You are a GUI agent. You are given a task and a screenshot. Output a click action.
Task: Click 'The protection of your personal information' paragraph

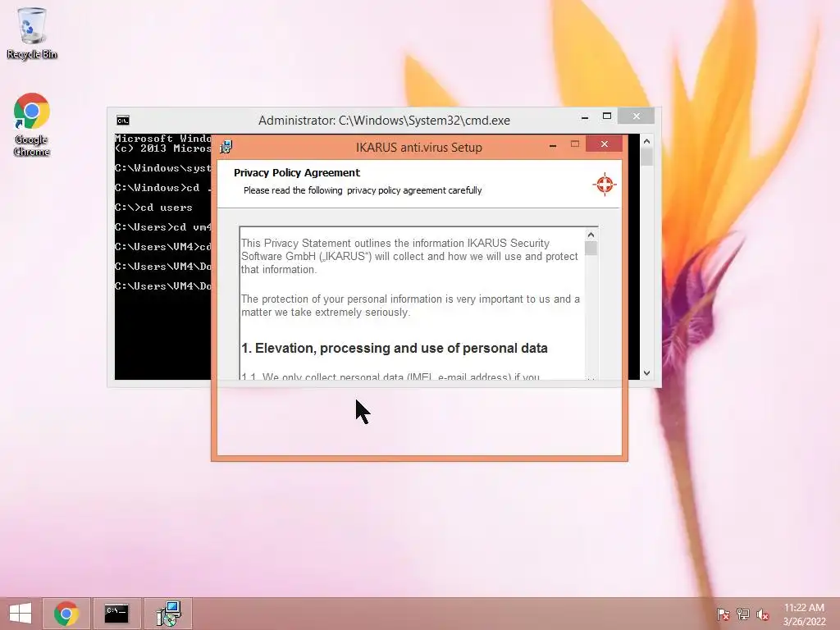[x=410, y=305]
